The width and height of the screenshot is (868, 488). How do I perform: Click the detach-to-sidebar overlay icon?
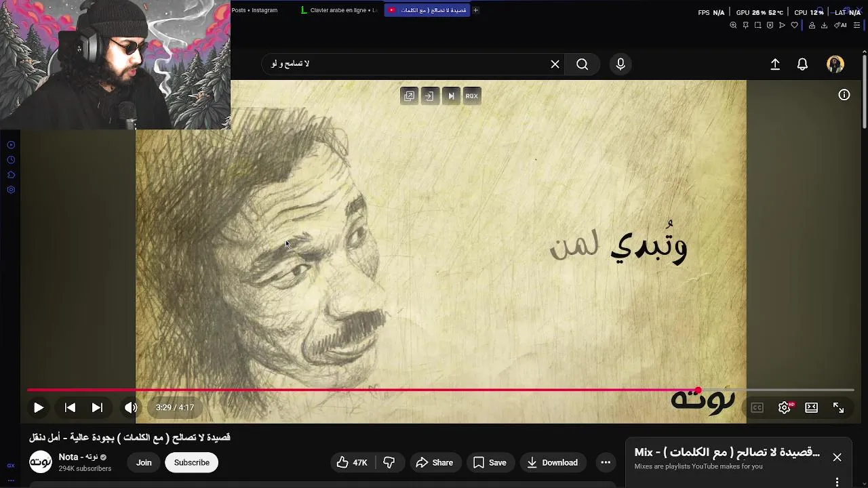430,96
